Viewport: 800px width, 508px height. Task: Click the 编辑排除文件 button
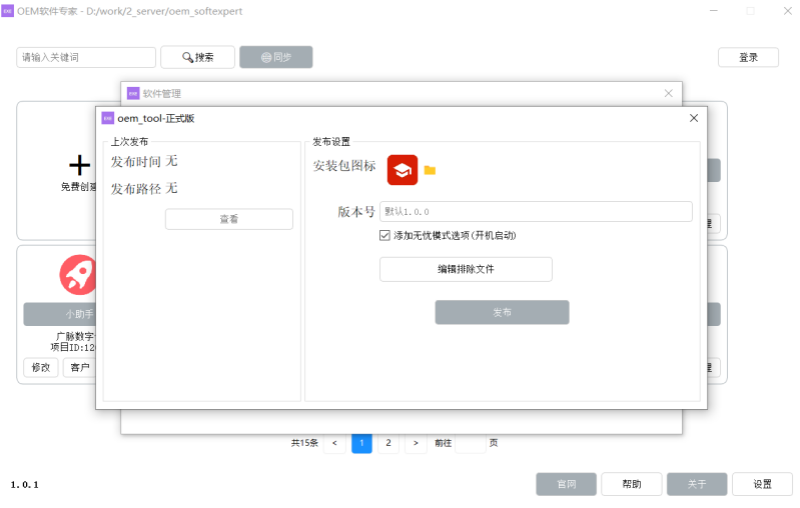[466, 269]
